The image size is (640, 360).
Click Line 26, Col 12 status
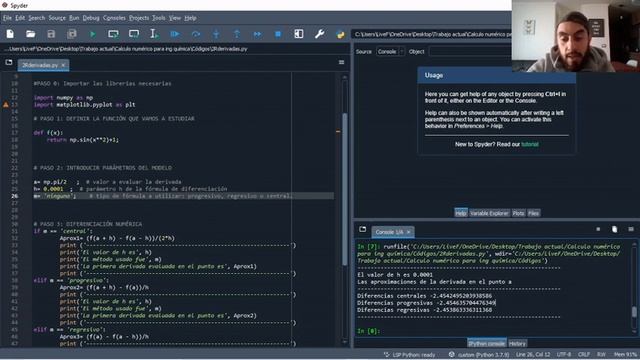(533, 355)
